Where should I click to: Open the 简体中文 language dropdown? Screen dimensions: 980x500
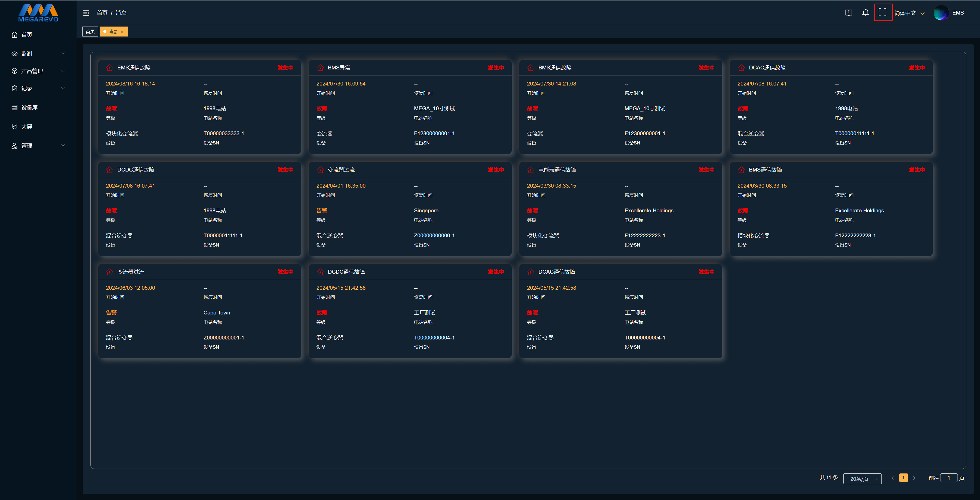[x=909, y=13]
